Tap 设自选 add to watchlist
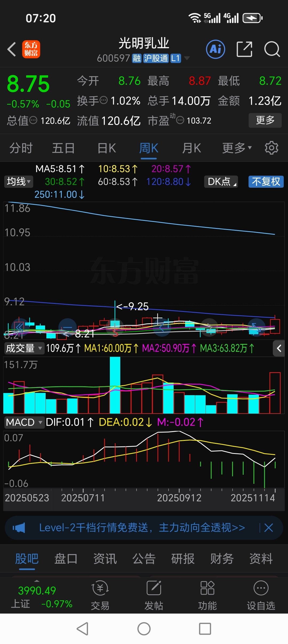This screenshot has height=644, width=288. tap(261, 595)
